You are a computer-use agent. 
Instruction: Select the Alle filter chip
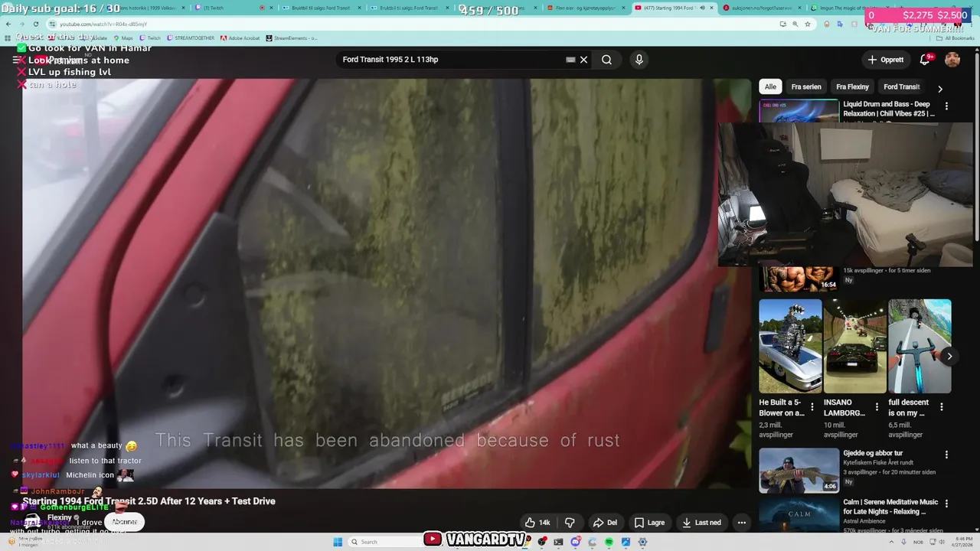point(770,86)
